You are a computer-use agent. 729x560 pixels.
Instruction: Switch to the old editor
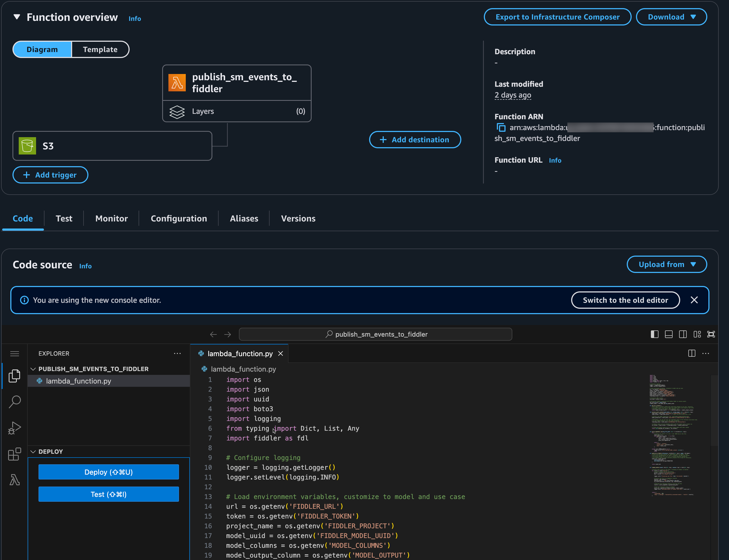[x=625, y=300]
